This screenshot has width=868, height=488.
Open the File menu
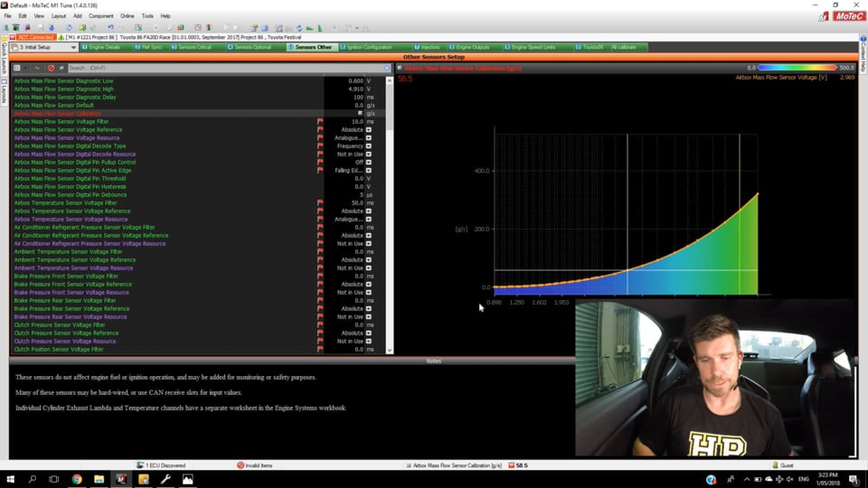8,16
